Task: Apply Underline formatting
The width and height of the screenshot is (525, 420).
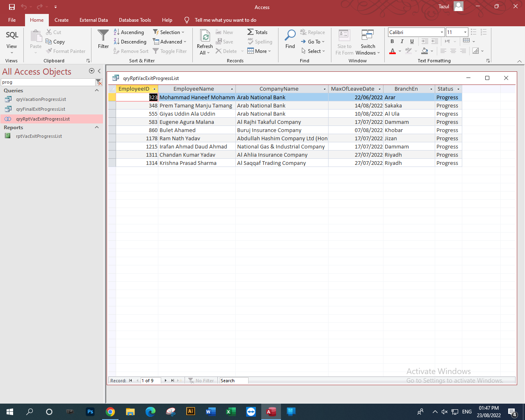Action: tap(412, 41)
